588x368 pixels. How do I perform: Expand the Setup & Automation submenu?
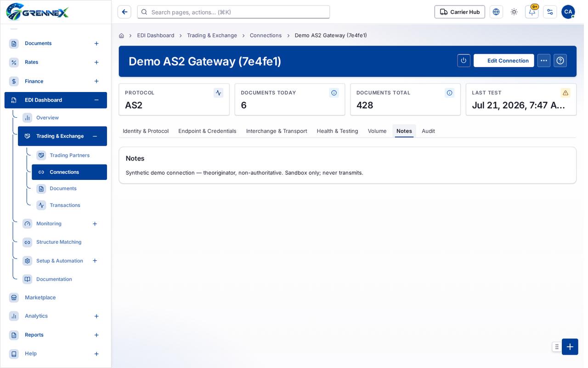click(x=95, y=261)
